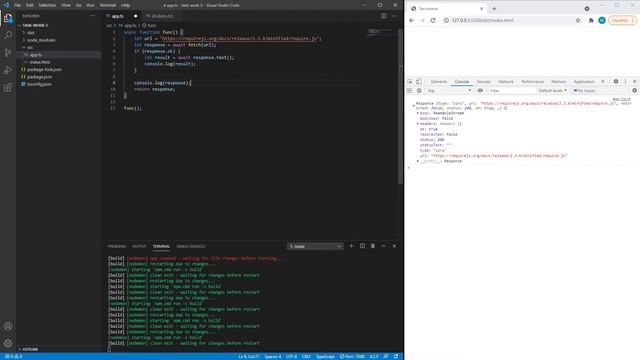
Task: Split the terminal panel
Action: coord(362,246)
